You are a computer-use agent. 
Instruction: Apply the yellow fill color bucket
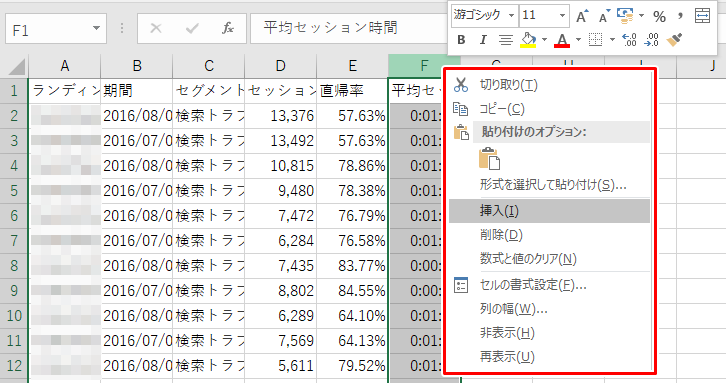tap(528, 40)
